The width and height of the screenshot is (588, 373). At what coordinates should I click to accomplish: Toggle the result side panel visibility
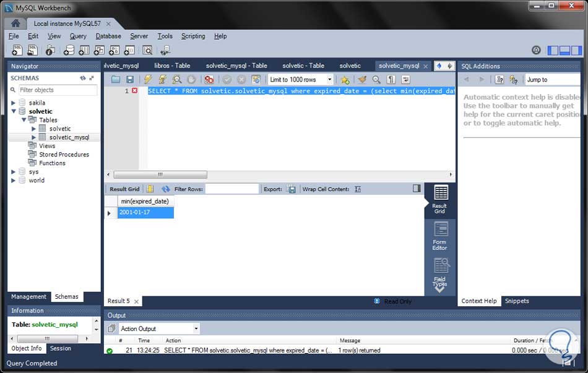point(417,188)
